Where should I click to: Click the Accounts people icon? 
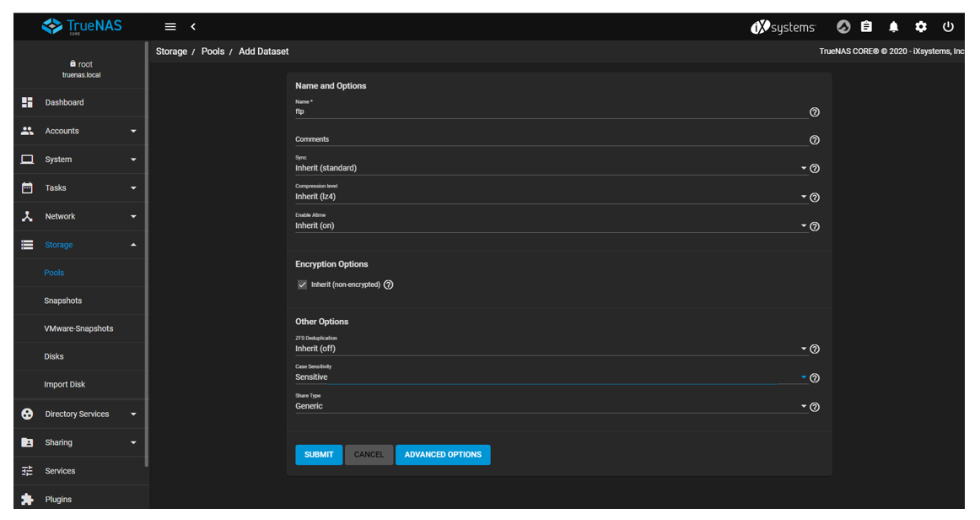27,131
